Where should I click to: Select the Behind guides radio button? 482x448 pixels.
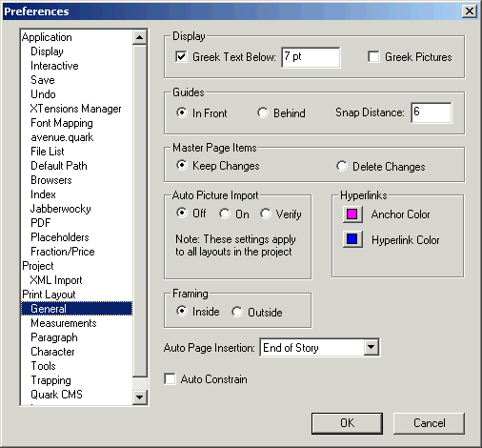point(263,112)
